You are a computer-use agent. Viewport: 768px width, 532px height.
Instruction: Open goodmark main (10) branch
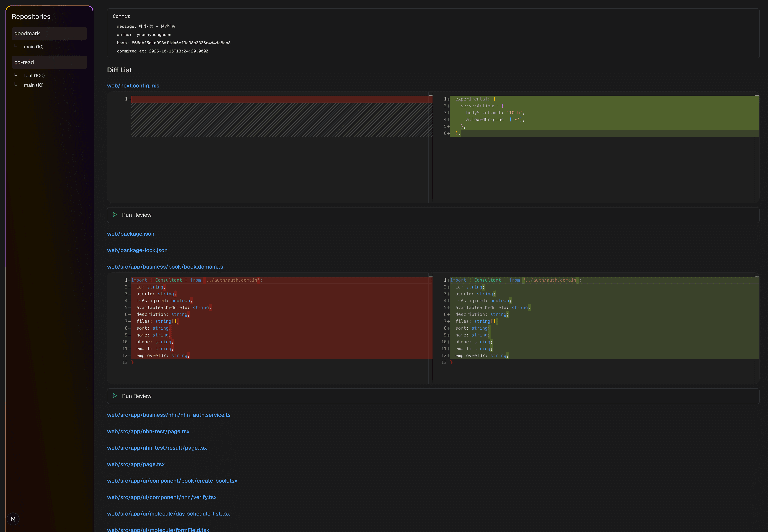click(x=34, y=47)
